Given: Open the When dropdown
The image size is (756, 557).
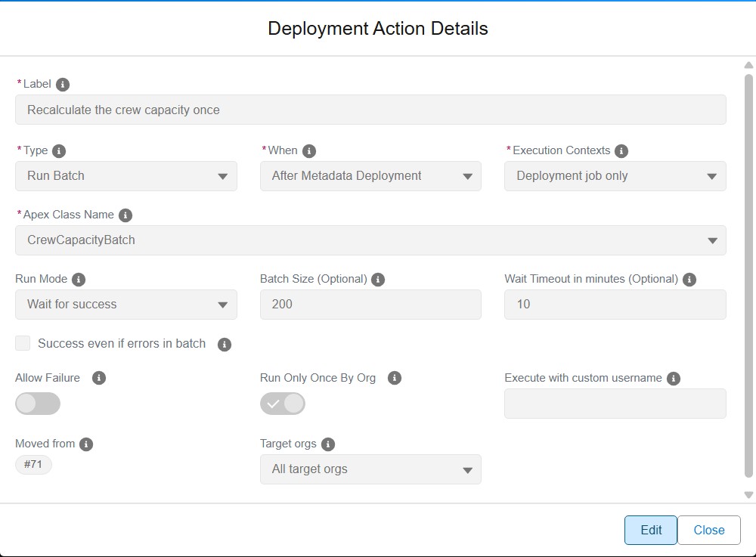Looking at the screenshot, I should pos(370,176).
